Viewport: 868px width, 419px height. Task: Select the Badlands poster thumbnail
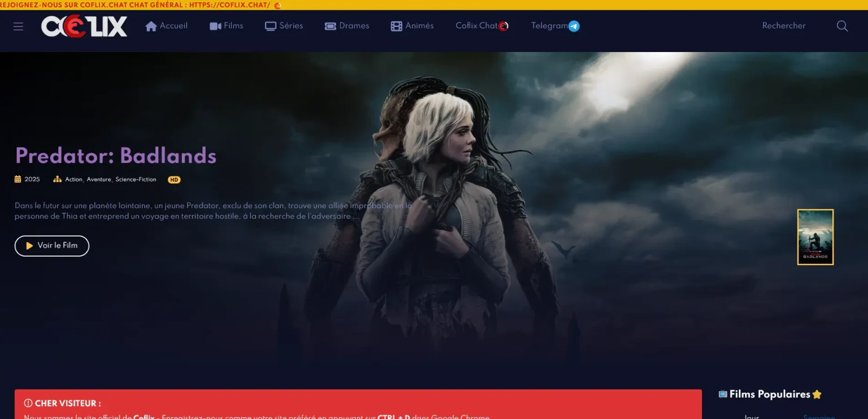[x=815, y=237]
